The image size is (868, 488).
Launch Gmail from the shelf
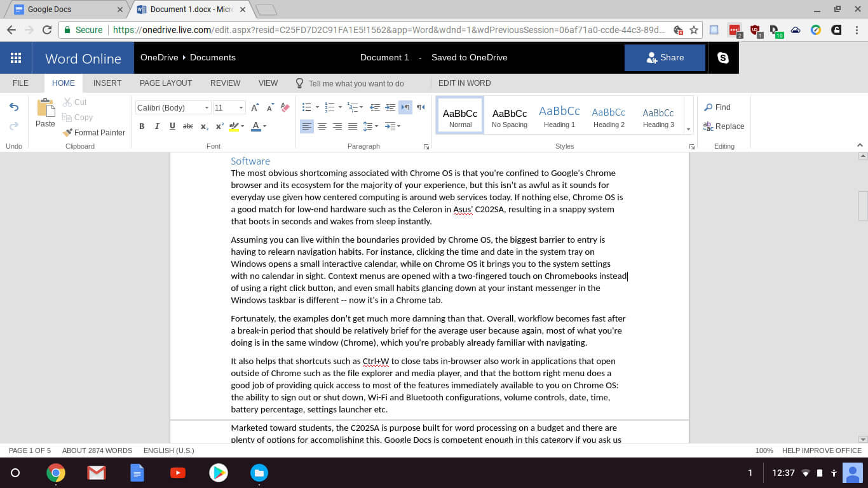[97, 473]
